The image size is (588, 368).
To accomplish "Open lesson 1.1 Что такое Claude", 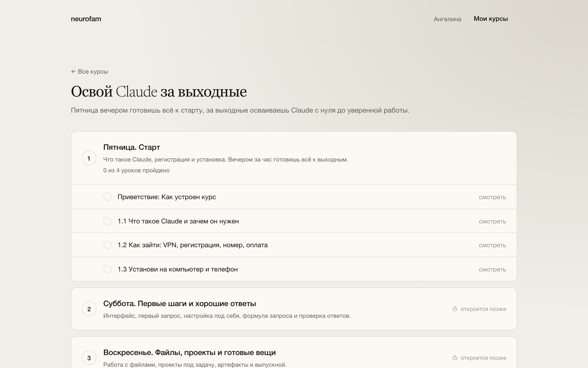I will (294, 221).
